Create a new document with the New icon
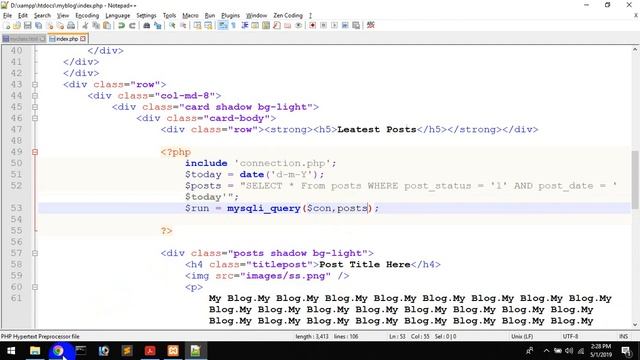 (x=6, y=25)
